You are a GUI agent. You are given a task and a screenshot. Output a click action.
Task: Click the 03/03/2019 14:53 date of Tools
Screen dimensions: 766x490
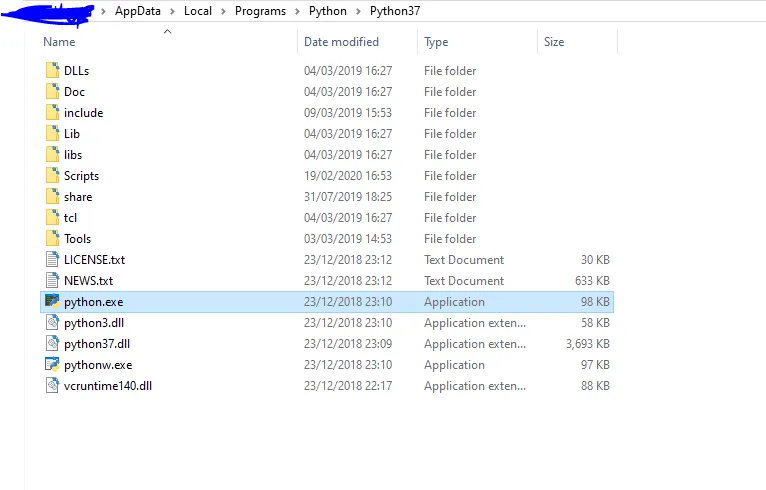click(348, 239)
